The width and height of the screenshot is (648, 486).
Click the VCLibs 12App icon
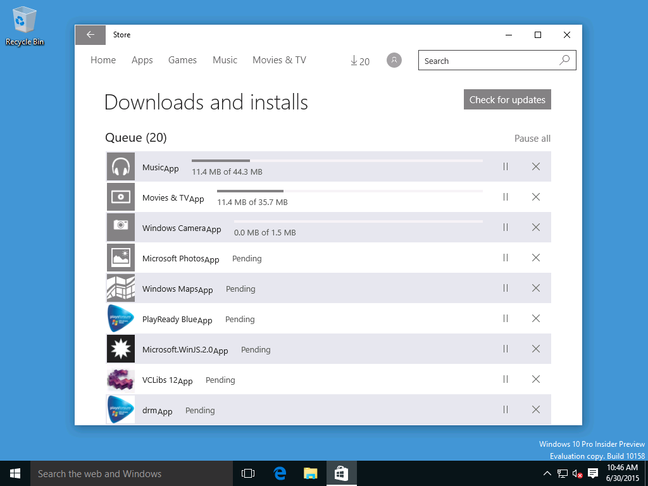click(x=121, y=379)
